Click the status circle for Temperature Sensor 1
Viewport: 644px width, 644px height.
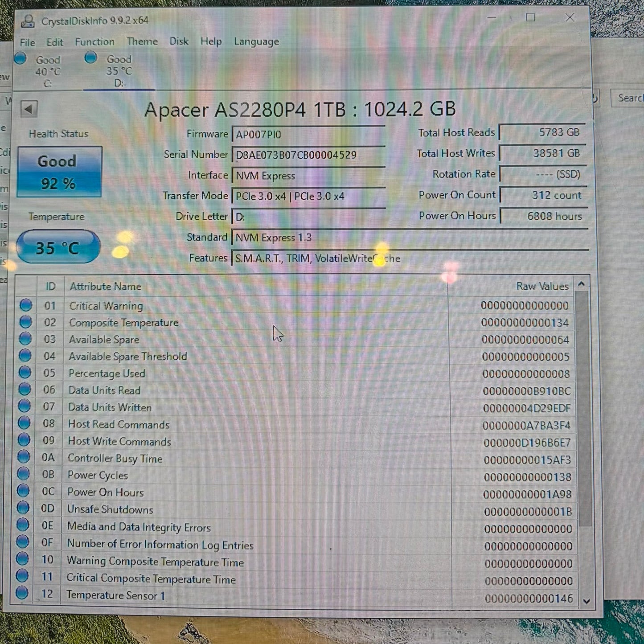click(22, 593)
